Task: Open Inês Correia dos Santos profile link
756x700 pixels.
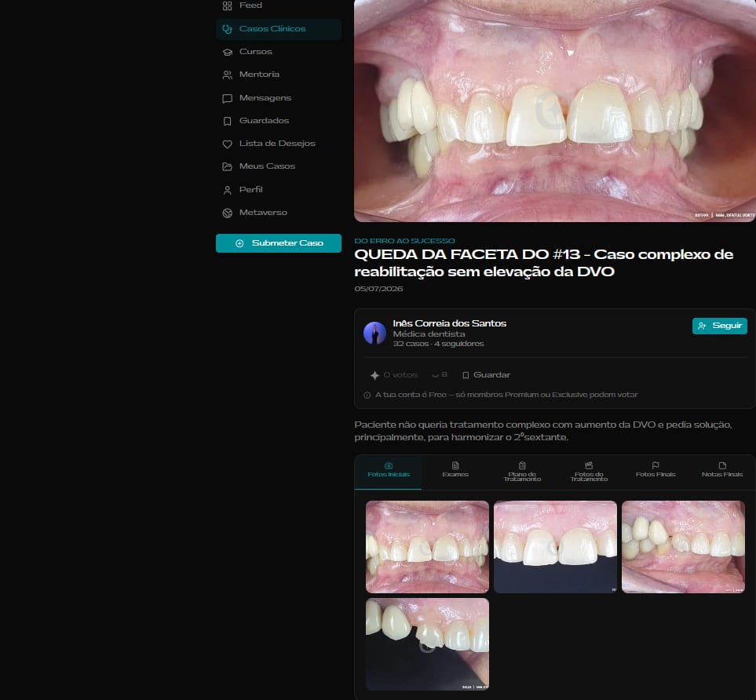Action: tap(449, 323)
